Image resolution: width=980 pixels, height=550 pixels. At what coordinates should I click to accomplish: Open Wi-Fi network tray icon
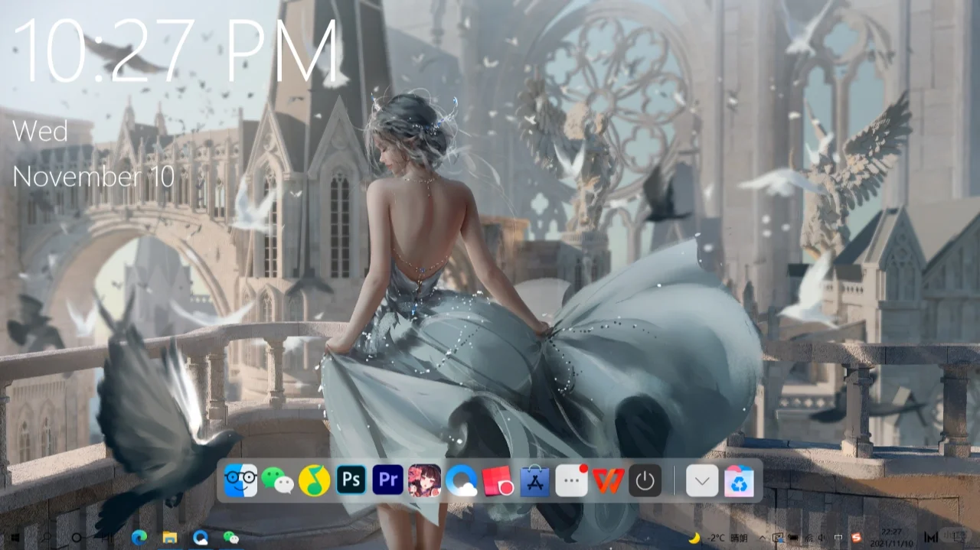[809, 538]
